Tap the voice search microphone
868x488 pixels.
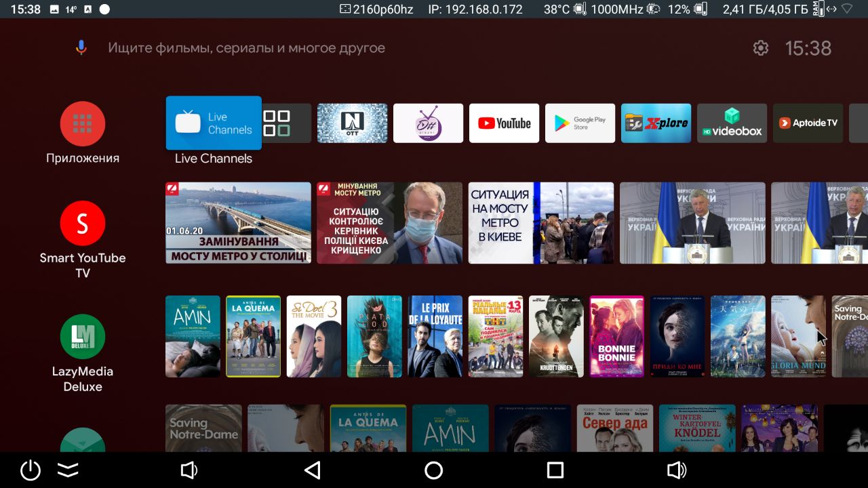click(81, 48)
